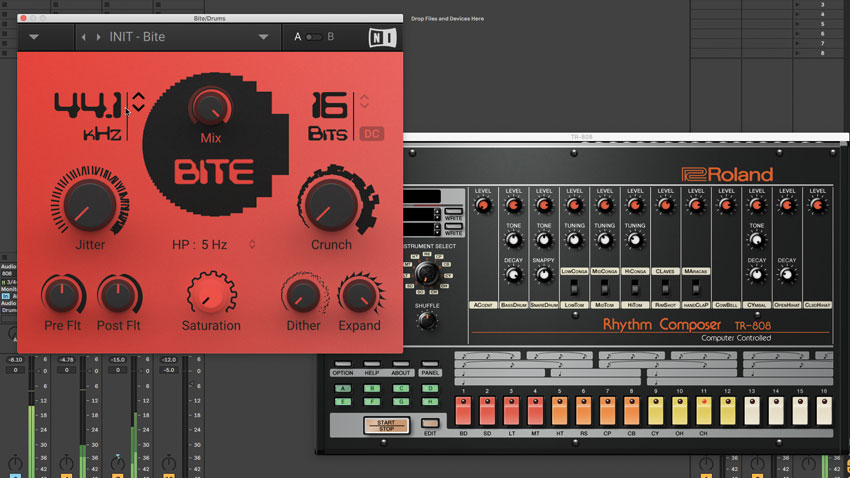This screenshot has height=478, width=850.
Task: Flip the Maracas/HandClap switch
Action: pos(696,287)
